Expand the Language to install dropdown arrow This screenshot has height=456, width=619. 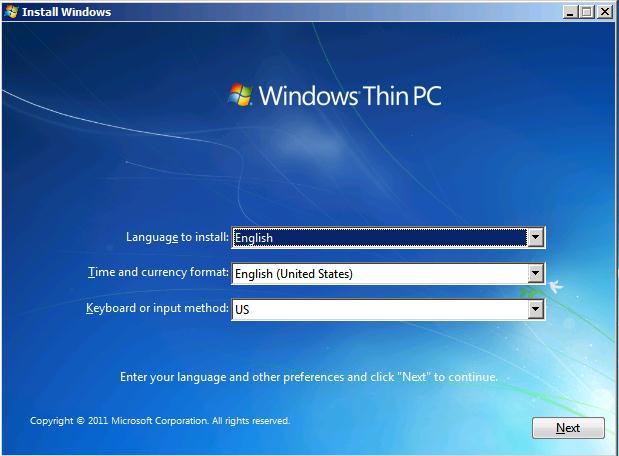[535, 238]
